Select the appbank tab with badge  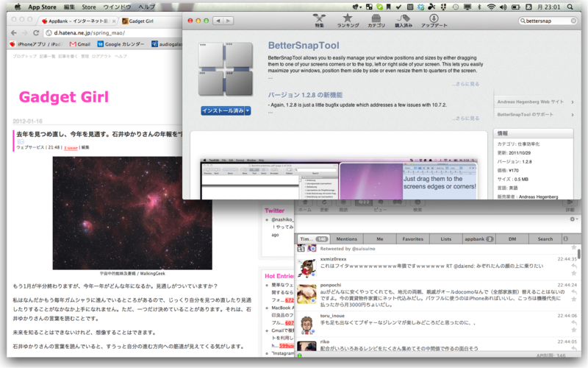(479, 238)
